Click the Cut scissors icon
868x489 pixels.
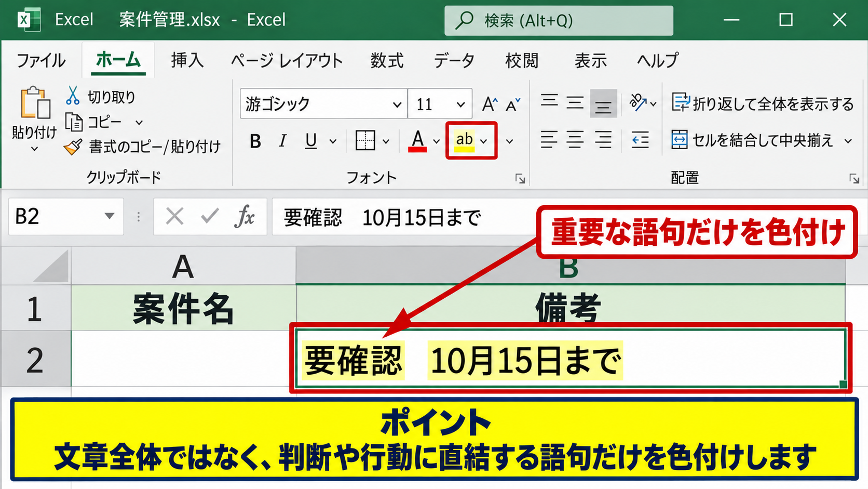(73, 96)
